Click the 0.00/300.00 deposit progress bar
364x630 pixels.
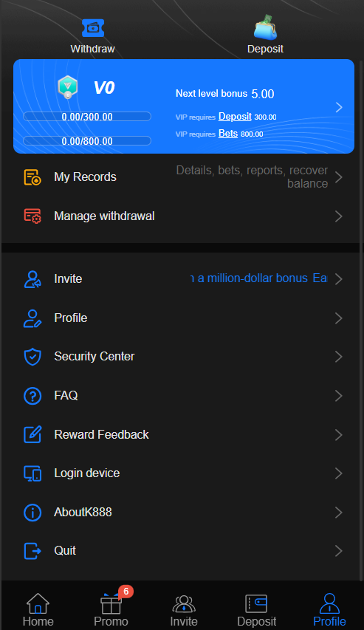click(87, 117)
